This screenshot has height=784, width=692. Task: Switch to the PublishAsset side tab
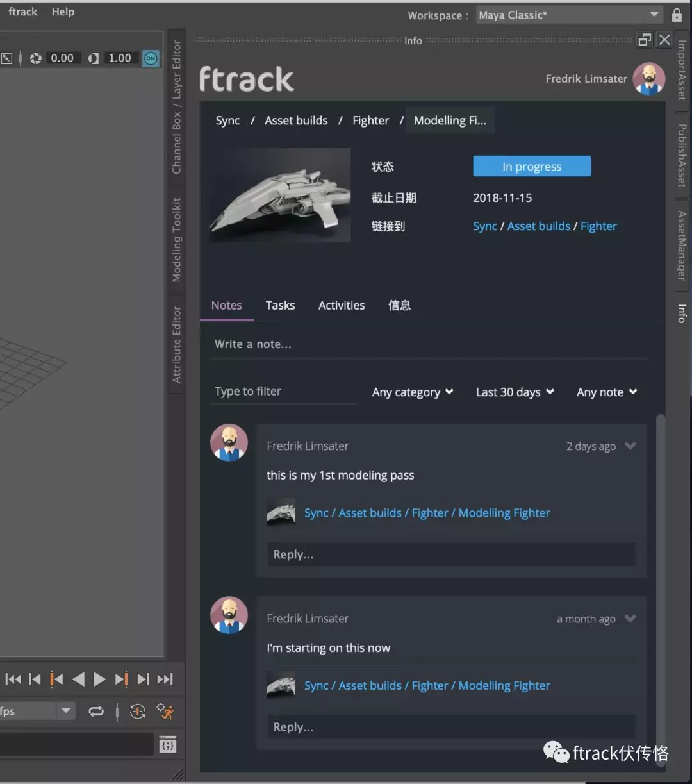tap(682, 156)
